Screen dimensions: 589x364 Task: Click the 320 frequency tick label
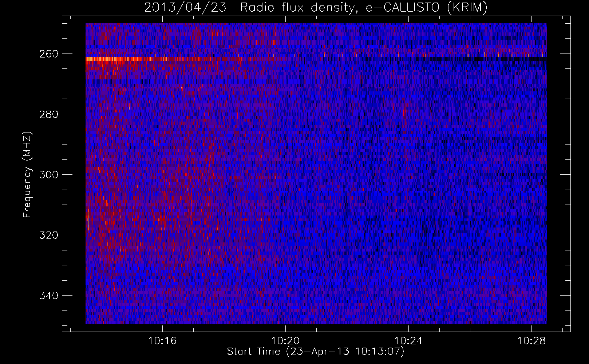click(48, 235)
